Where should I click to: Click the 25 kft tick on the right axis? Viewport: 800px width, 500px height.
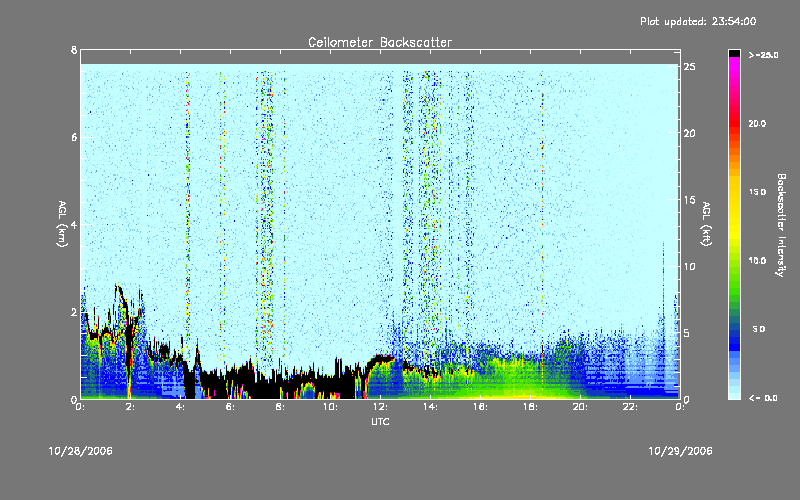(x=689, y=67)
